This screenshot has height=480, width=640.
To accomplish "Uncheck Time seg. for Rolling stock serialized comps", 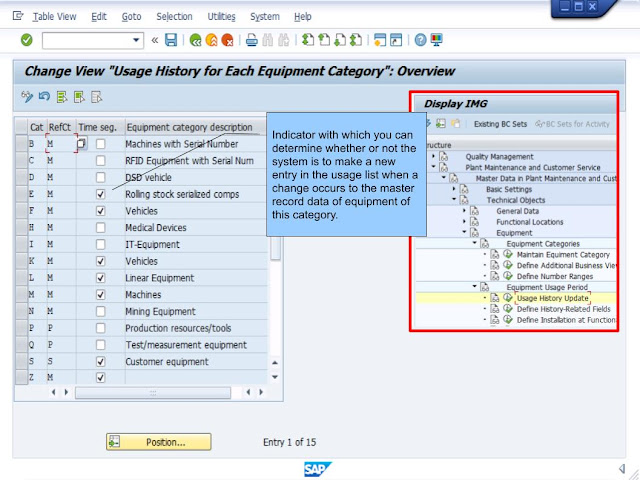I will [100, 194].
